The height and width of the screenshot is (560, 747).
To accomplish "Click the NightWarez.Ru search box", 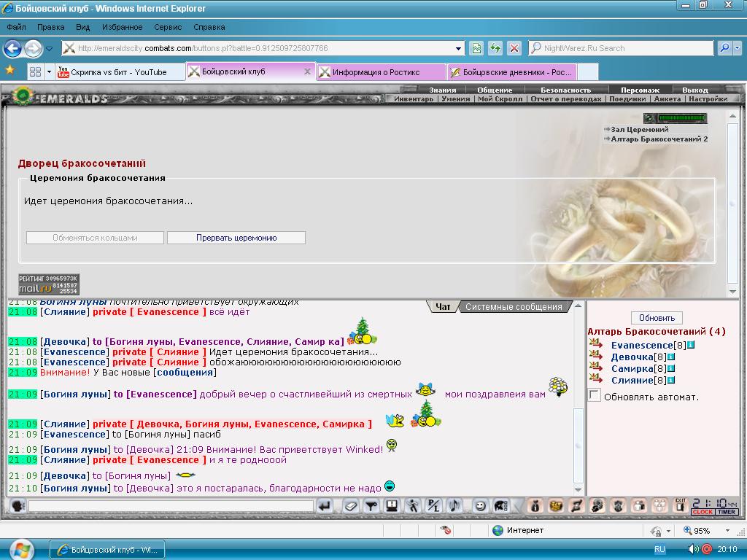I will point(622,48).
